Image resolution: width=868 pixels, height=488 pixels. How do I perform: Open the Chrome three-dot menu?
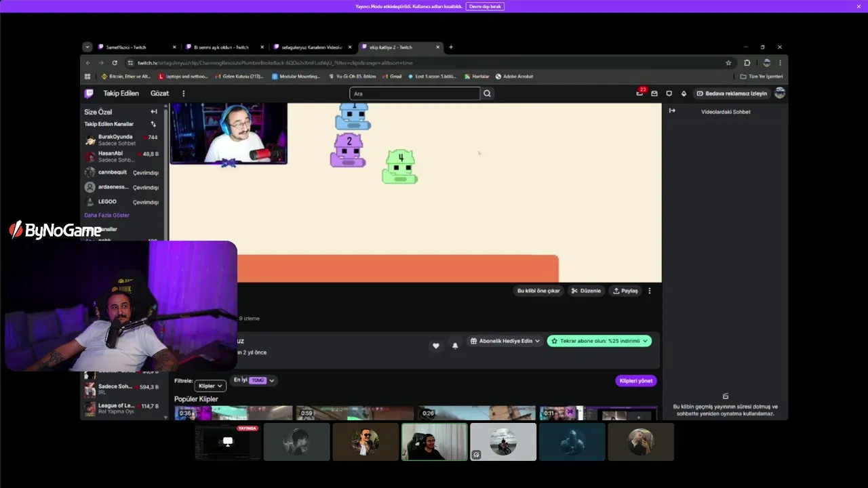pos(780,63)
